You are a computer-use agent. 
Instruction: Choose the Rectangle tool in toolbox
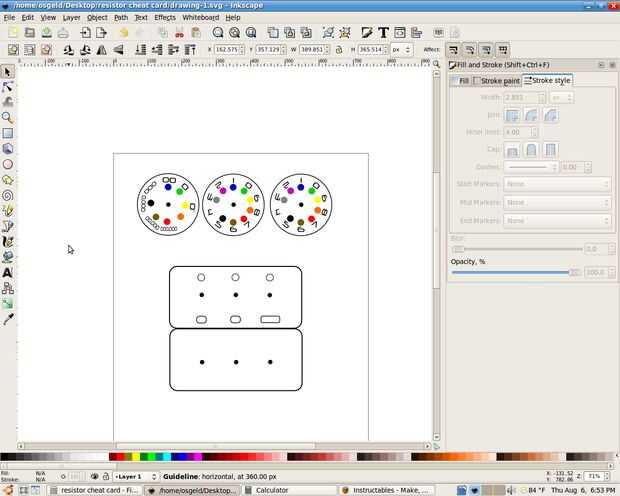pyautogui.click(x=8, y=133)
